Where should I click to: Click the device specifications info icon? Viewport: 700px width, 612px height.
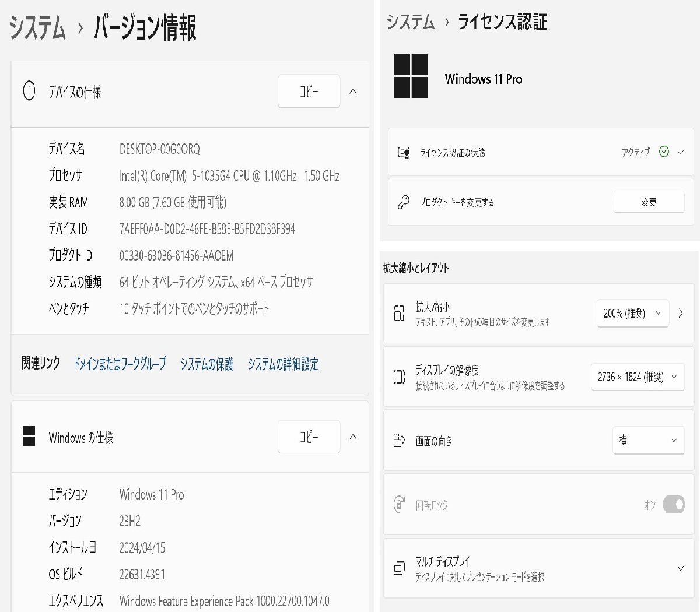[29, 91]
